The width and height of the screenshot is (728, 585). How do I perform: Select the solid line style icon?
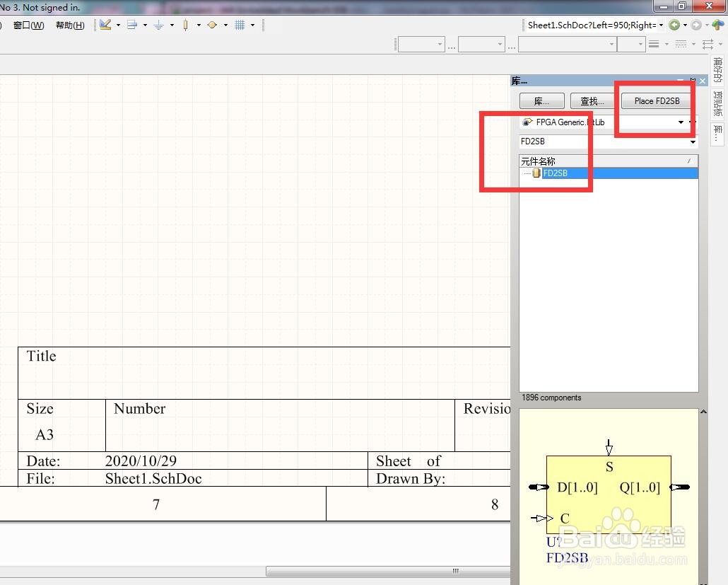(654, 44)
